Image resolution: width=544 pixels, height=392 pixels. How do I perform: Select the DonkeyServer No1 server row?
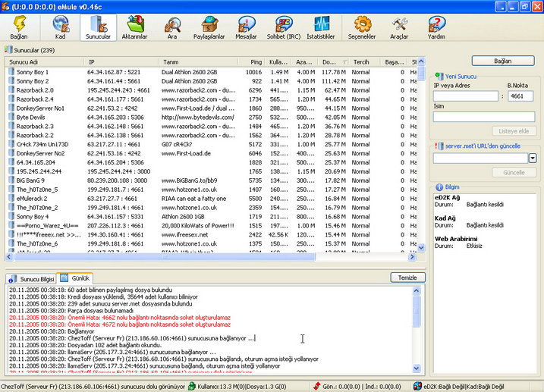pyautogui.click(x=212, y=108)
